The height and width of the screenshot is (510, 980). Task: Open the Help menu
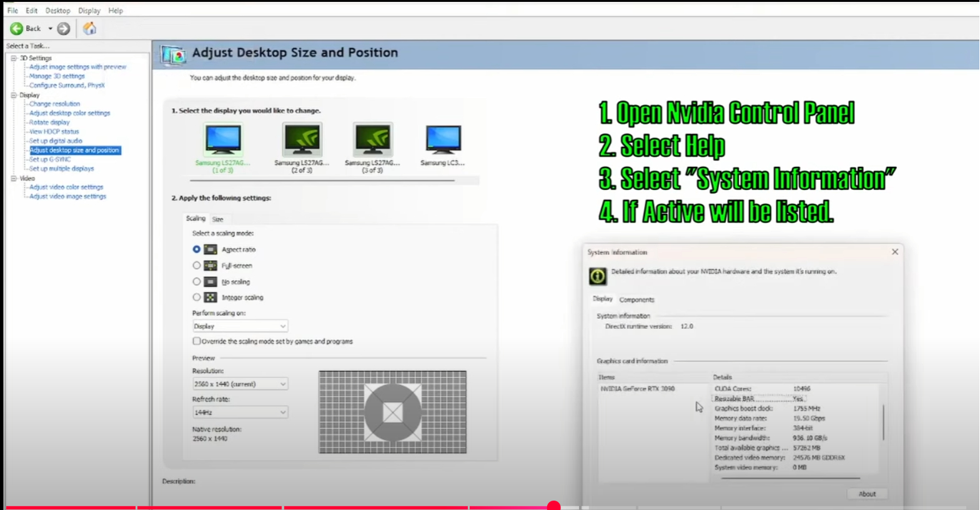(116, 11)
